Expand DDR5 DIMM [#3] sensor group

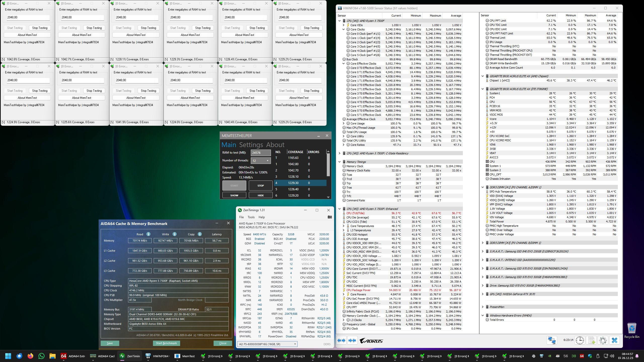point(482,243)
